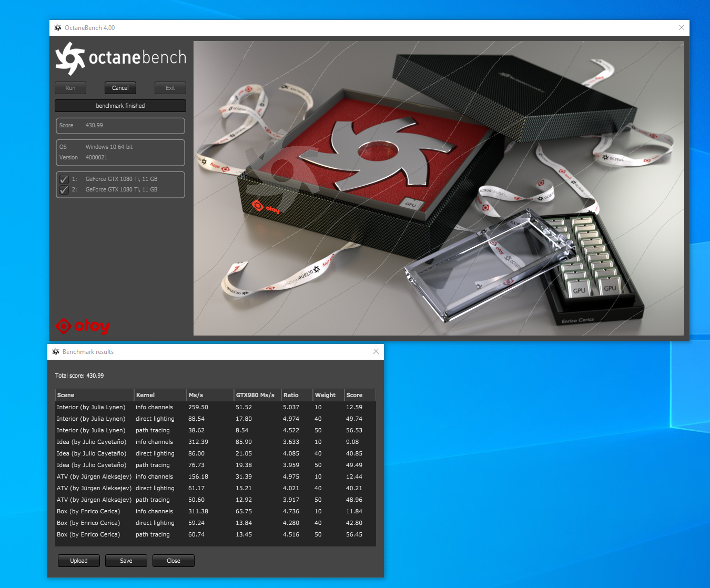This screenshot has height=588, width=710.
Task: Select the score cell 49.74
Action: pyautogui.click(x=354, y=419)
